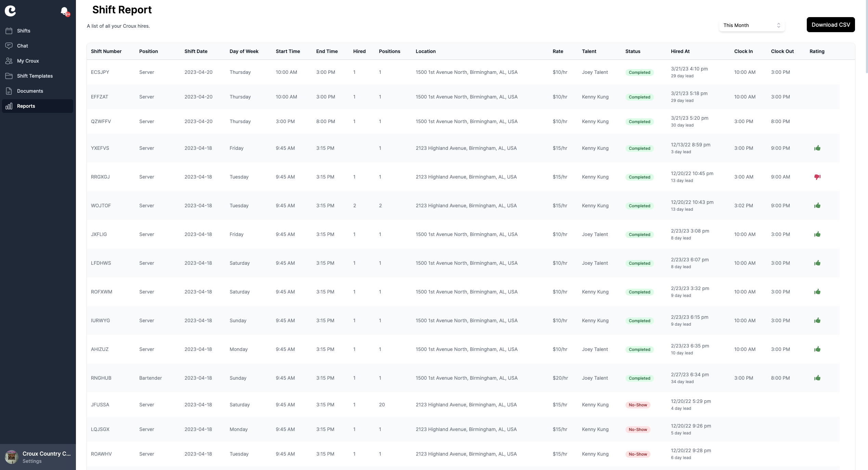Click the No-Show status badge for JFUSSA
Image resolution: width=868 pixels, height=470 pixels.
(x=637, y=405)
